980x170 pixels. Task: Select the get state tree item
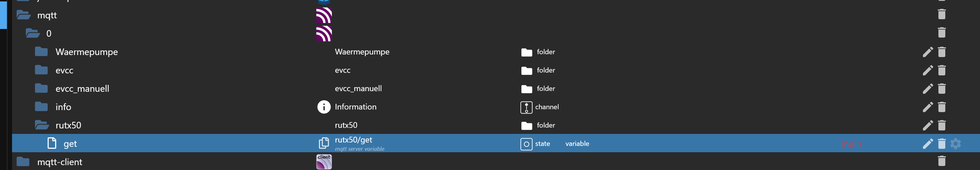point(70,144)
